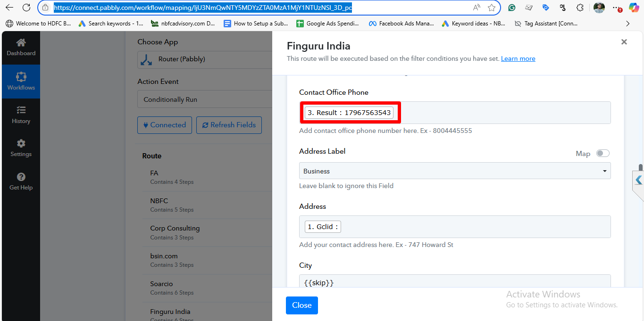The width and height of the screenshot is (644, 321).
Task: Open History in the Pabbly sidebar
Action: (21, 115)
